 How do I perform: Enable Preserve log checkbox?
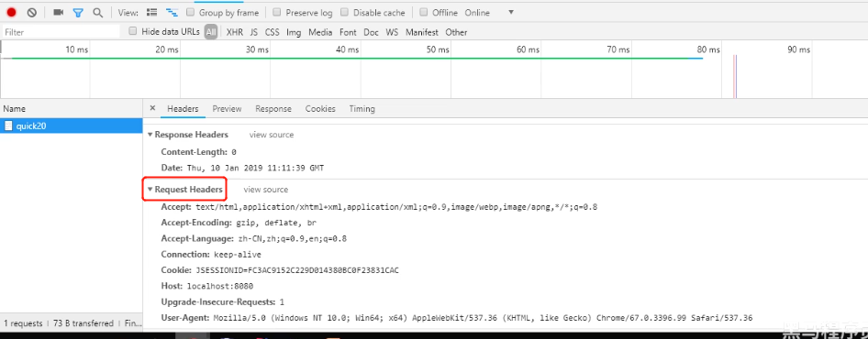[x=277, y=12]
